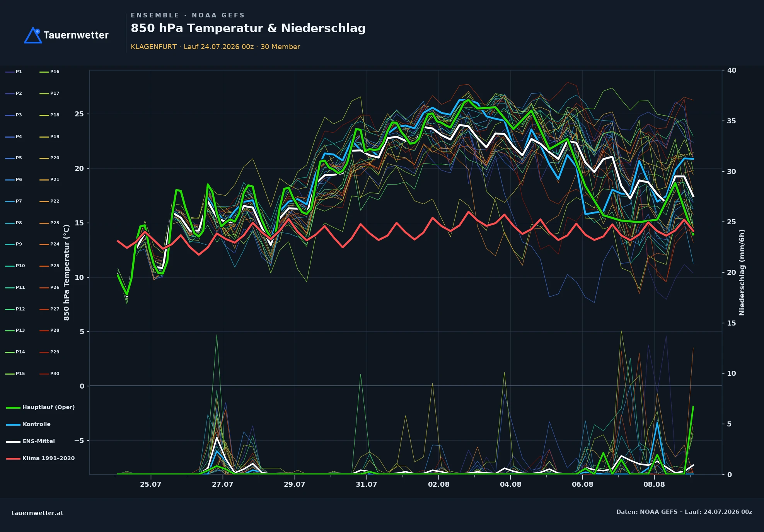
Task: Click the Tauernwetter triangle logo icon
Action: pos(33,35)
